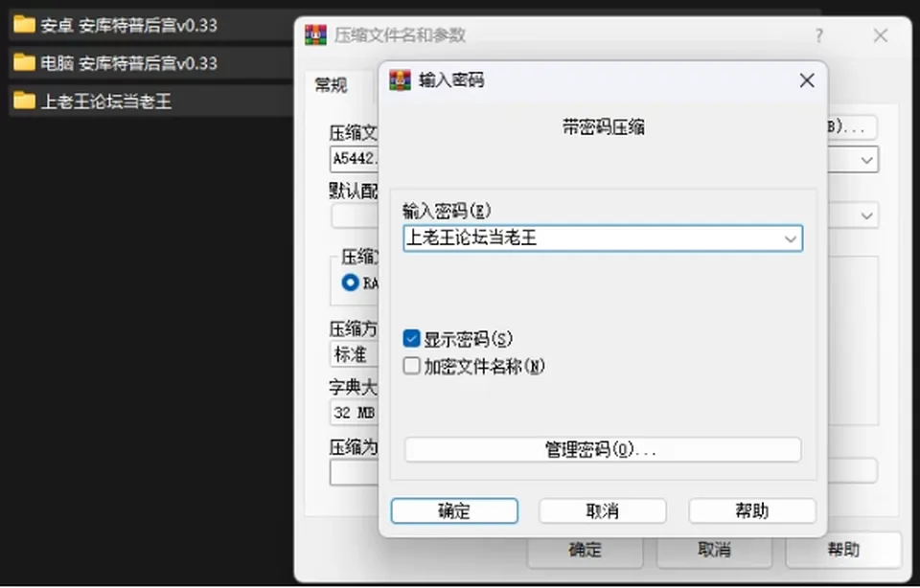This screenshot has width=920, height=588.
Task: Switch to the 常规 tab
Action: [331, 85]
